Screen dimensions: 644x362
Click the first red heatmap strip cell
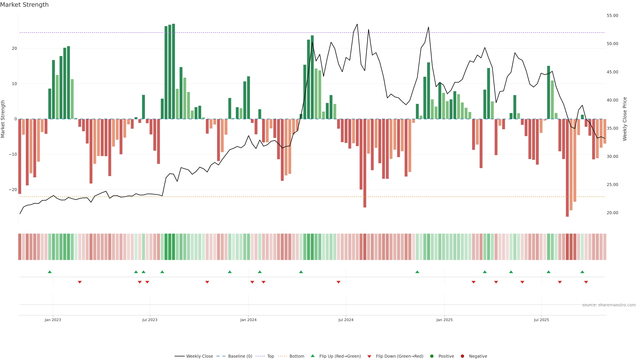pyautogui.click(x=20, y=247)
